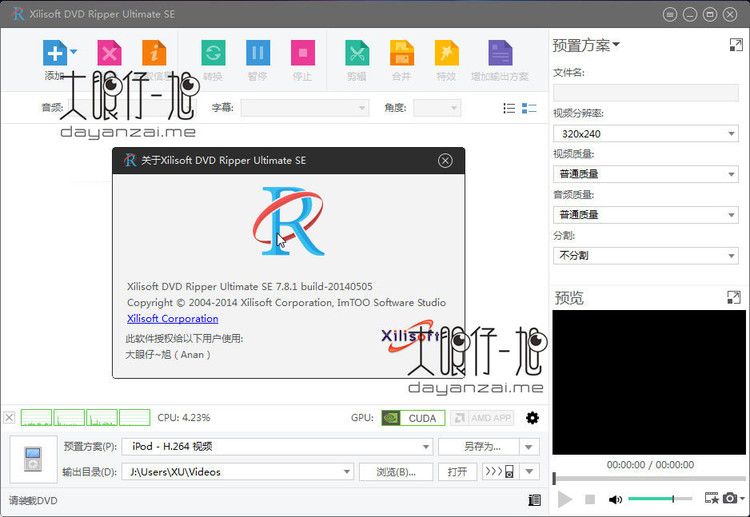
Task: Expand the subtitle (字幕) dropdown
Action: pos(362,108)
